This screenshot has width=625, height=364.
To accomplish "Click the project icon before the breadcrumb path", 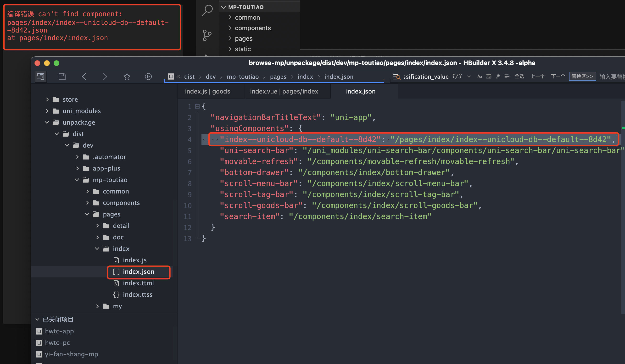I will click(171, 76).
